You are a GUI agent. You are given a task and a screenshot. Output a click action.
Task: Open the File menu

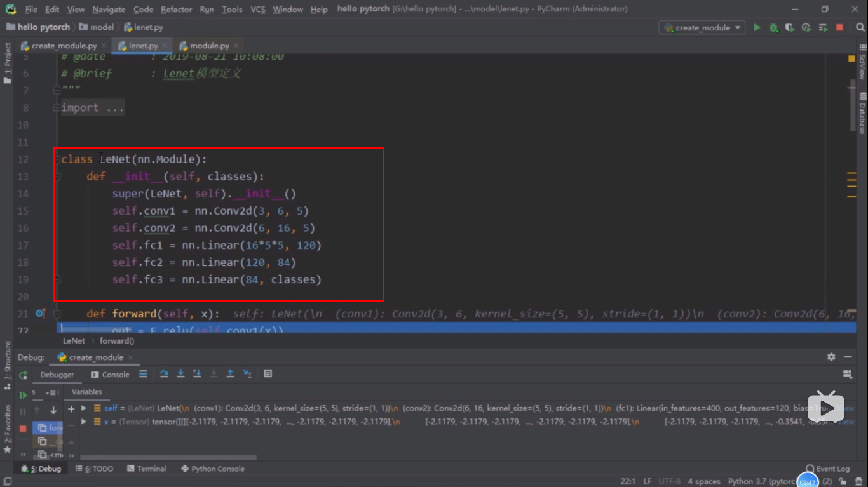point(31,9)
